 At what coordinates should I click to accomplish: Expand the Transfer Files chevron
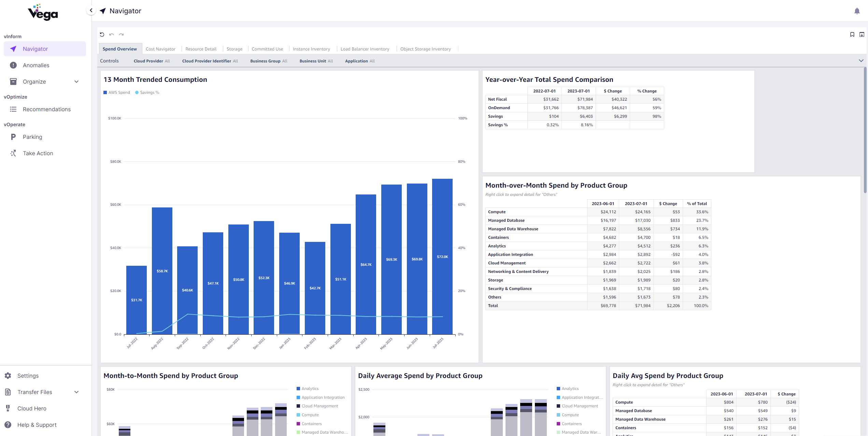click(x=76, y=392)
